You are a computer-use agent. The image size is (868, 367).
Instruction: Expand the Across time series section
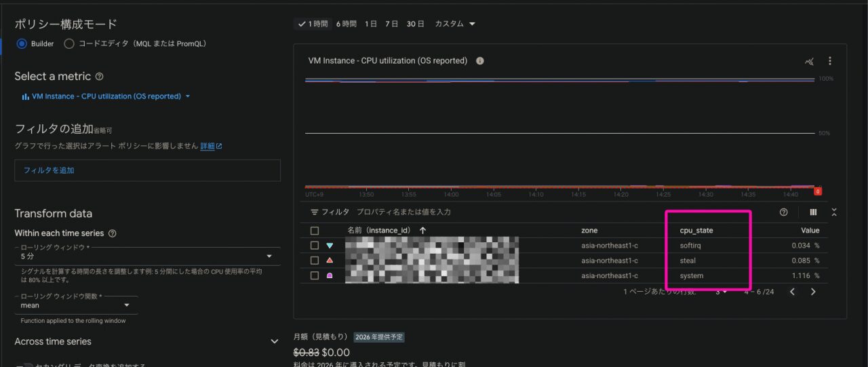(274, 341)
